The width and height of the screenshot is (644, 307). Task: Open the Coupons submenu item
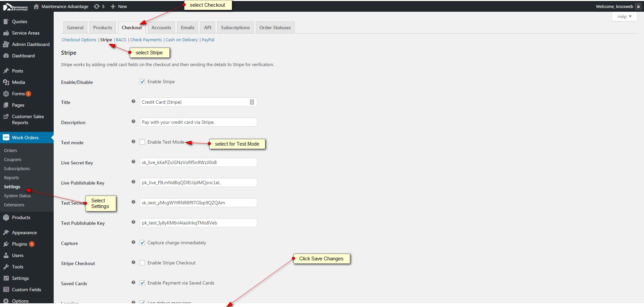point(12,159)
